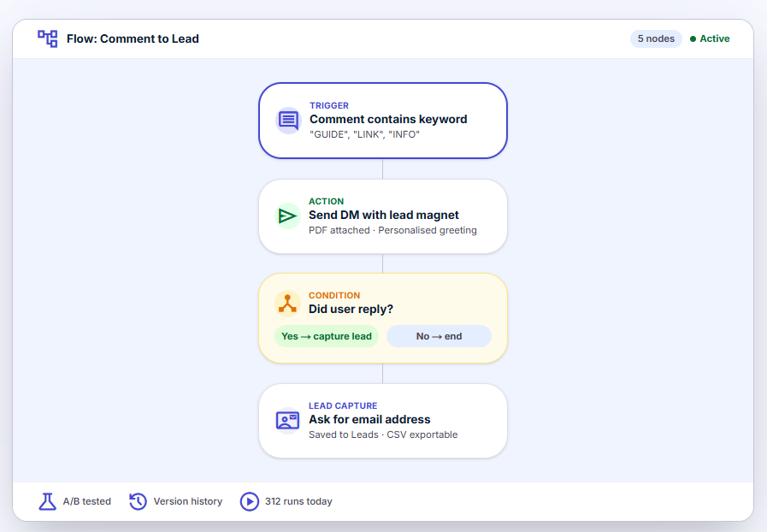Click the Active status label
The width and height of the screenshot is (767, 532).
715,38
